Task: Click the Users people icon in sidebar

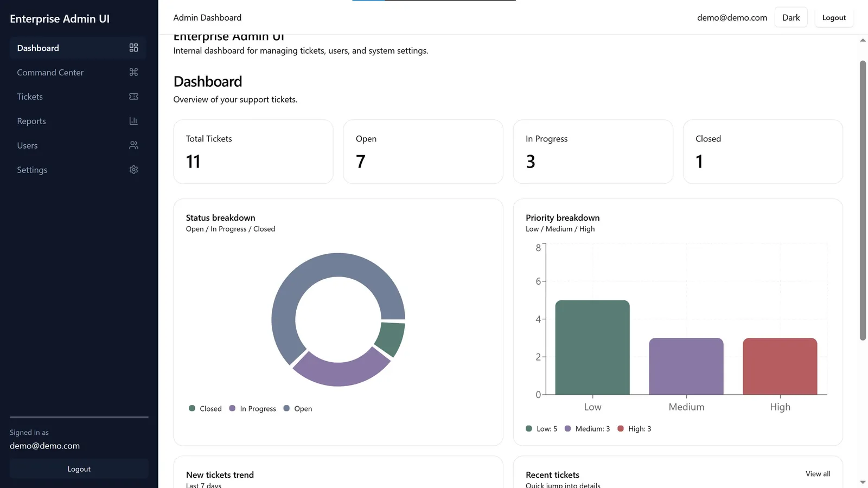Action: (133, 145)
